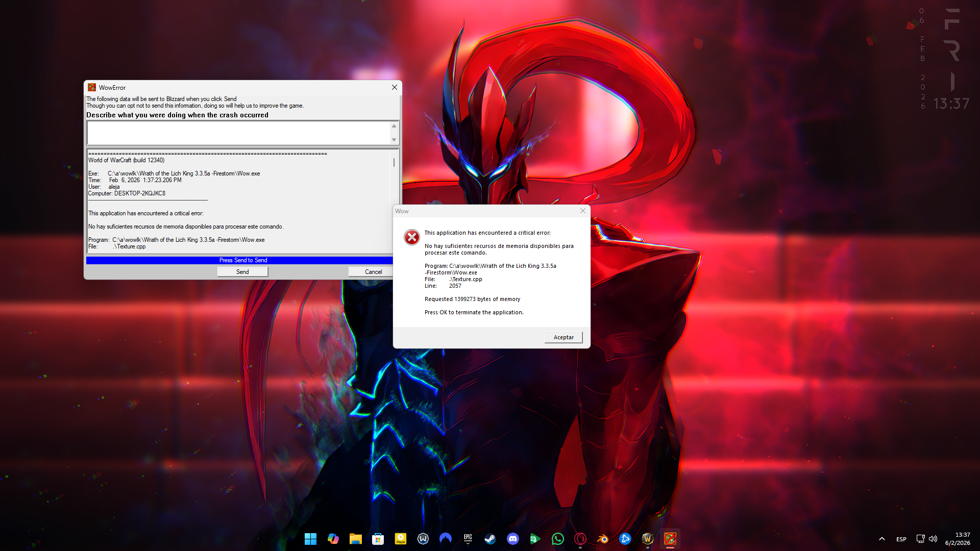Click Aceptar to terminate the application
Viewport: 980px width, 551px height.
point(563,337)
